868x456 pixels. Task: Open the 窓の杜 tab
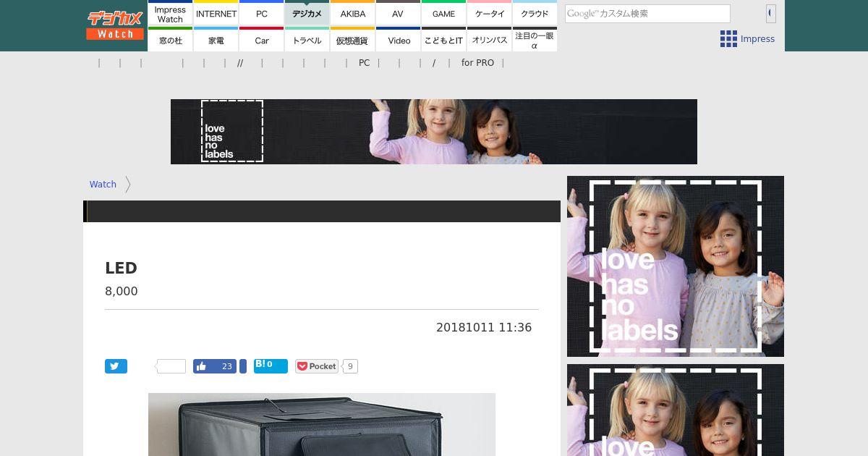pos(170,40)
